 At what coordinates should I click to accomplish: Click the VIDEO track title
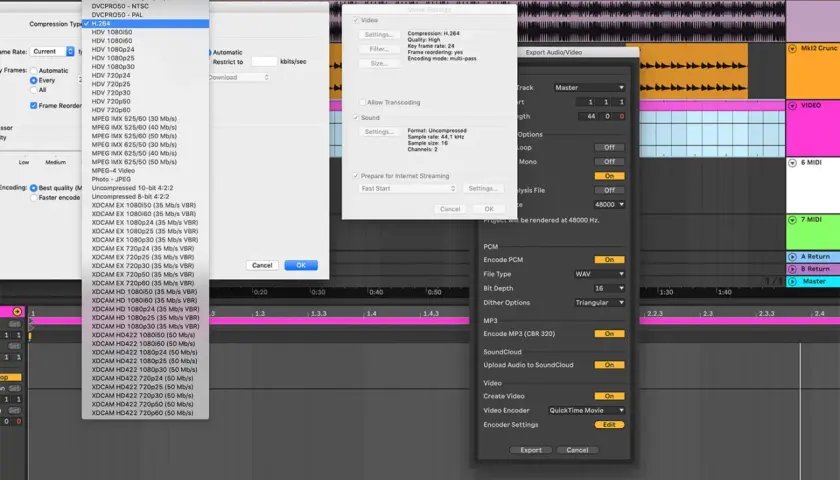pyautogui.click(x=811, y=106)
